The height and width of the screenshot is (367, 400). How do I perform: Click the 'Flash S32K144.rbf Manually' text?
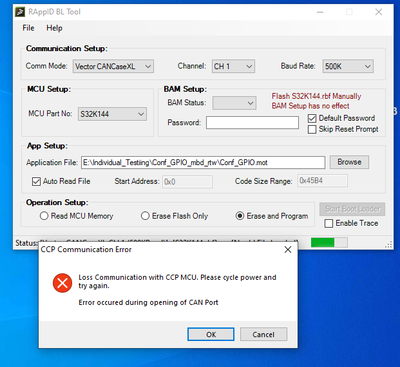coord(316,96)
